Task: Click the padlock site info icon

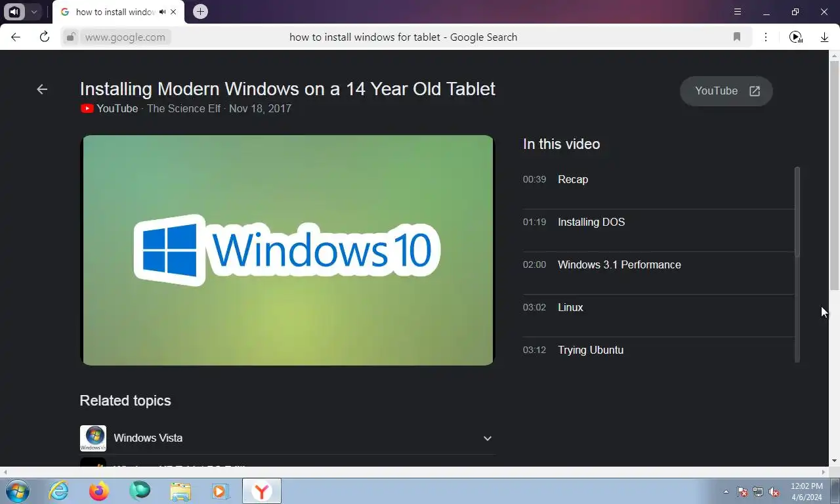Action: [71, 37]
